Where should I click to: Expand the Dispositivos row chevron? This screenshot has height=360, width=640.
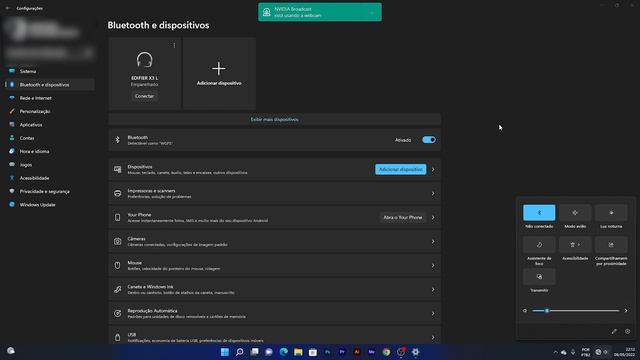pos(433,169)
